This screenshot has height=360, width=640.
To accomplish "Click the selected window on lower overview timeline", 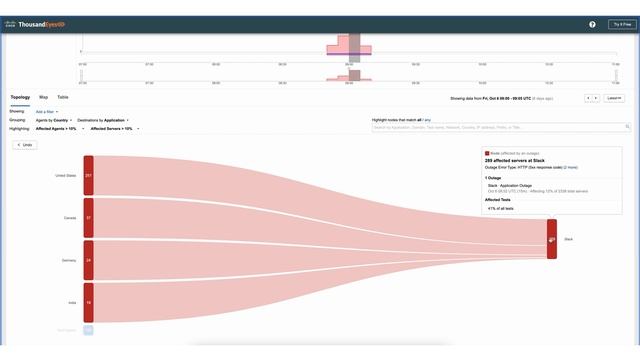I will point(354,75).
